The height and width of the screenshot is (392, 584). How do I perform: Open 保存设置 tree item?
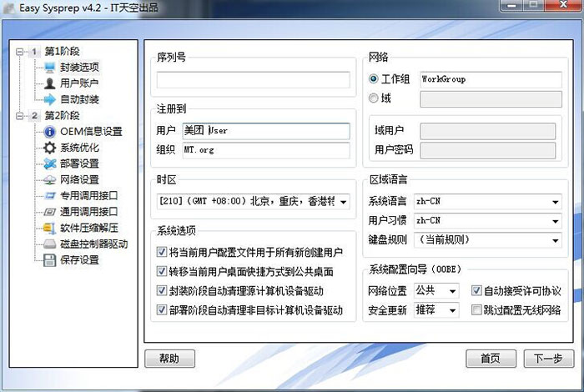coord(79,260)
